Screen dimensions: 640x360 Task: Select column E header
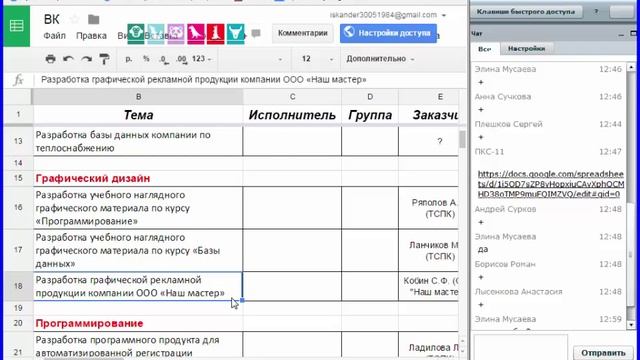(429, 97)
